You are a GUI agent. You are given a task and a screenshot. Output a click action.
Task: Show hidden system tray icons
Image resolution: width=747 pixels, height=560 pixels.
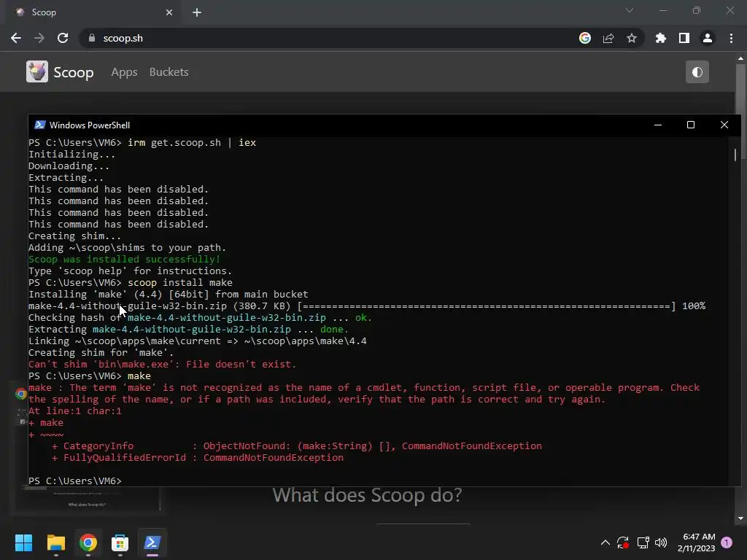coord(605,542)
